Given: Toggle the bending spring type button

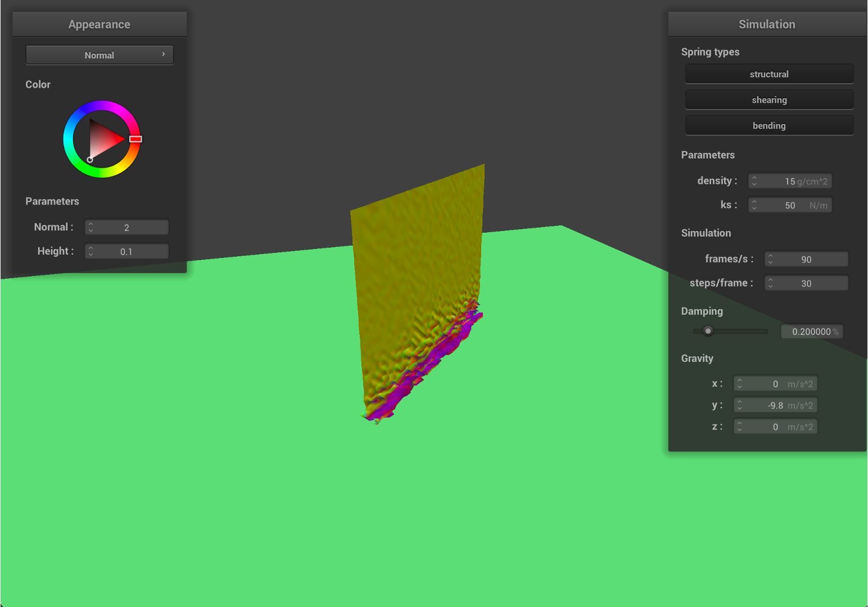Looking at the screenshot, I should (768, 126).
